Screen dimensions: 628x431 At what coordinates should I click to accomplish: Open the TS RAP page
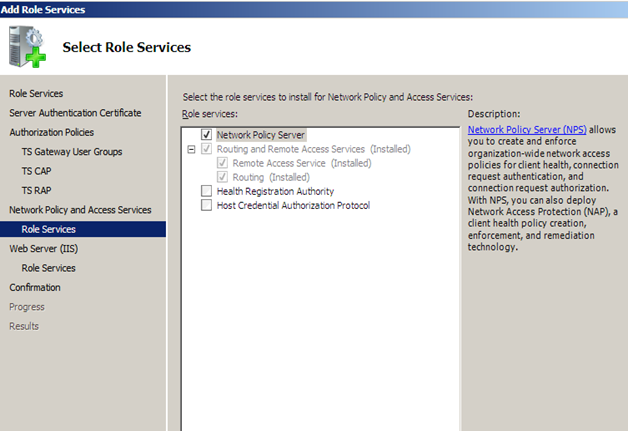tap(37, 190)
